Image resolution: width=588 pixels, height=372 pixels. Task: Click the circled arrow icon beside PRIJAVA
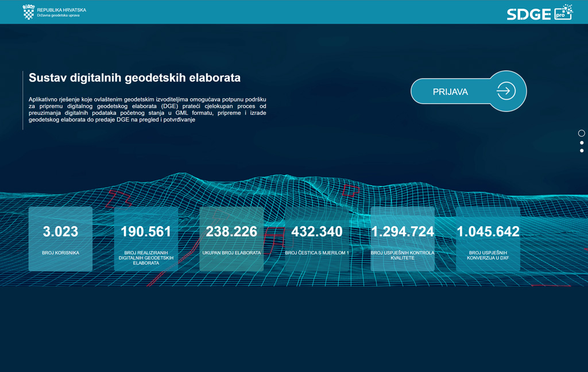tap(506, 91)
